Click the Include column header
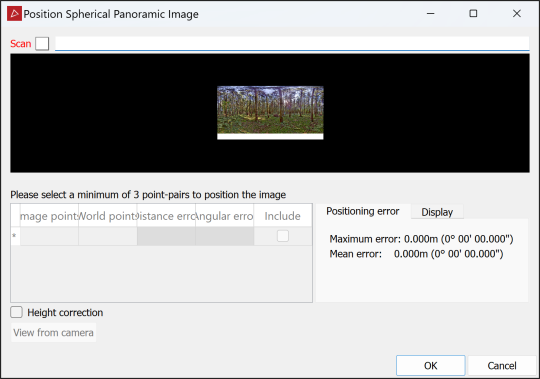The width and height of the screenshot is (540, 379). 283,216
